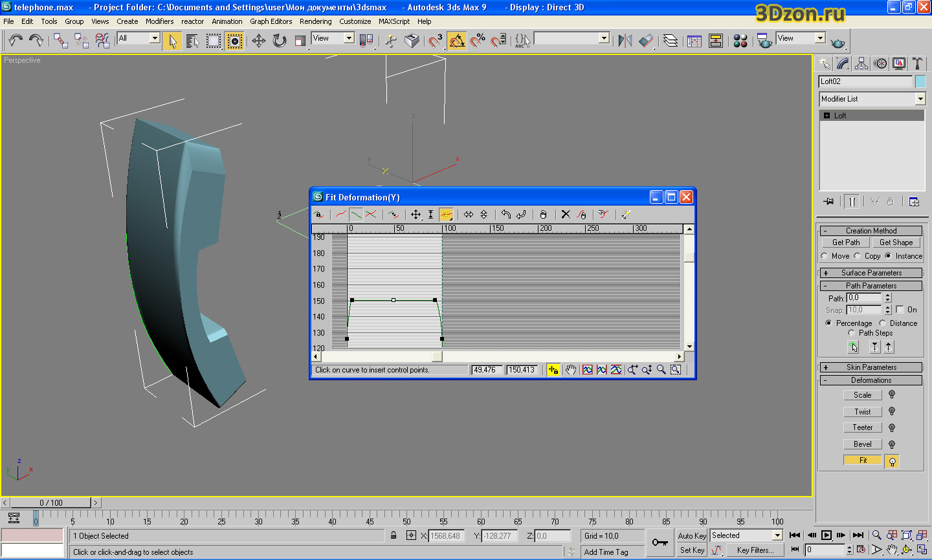
Task: Collapse the Deformations rollout
Action: (x=871, y=380)
